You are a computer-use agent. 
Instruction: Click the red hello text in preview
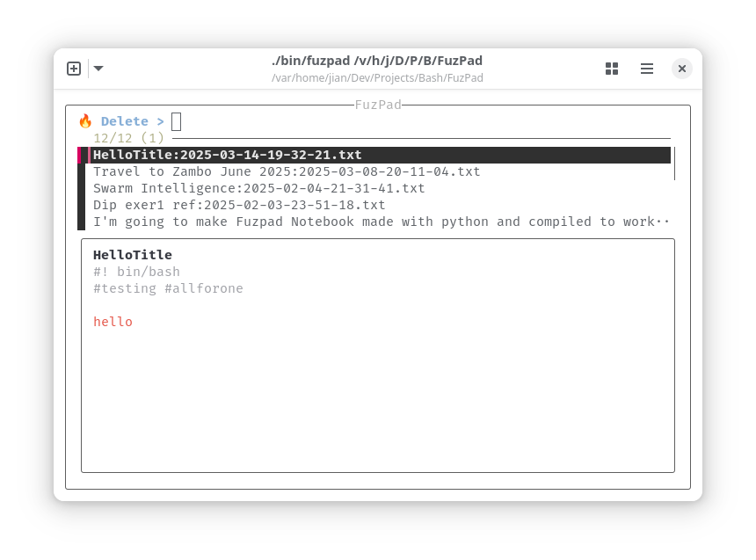(113, 322)
